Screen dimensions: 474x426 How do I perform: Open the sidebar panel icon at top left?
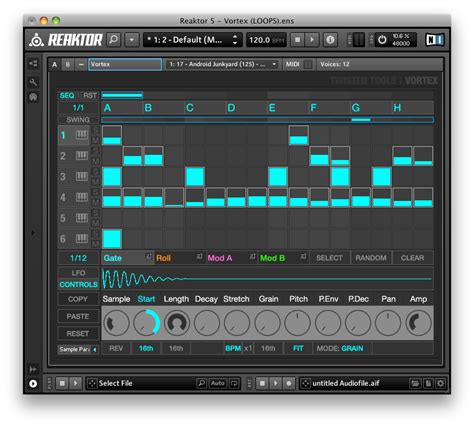pos(33,64)
